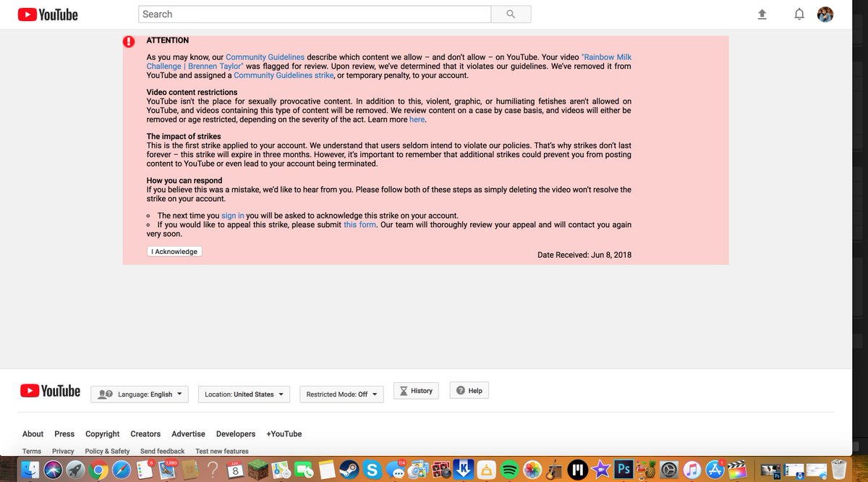Image resolution: width=868 pixels, height=482 pixels.
Task: Open Messages with 114 badge
Action: [x=396, y=470]
